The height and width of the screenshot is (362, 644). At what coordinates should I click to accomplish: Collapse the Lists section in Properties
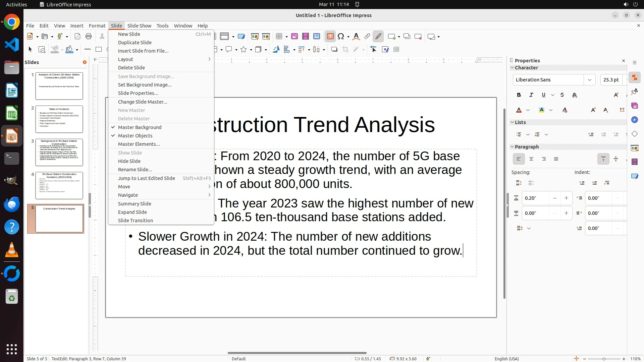[x=512, y=122]
